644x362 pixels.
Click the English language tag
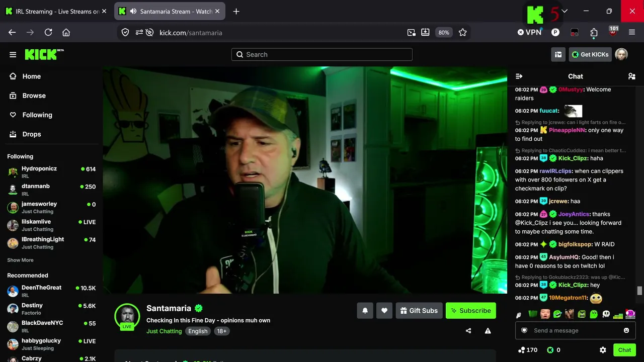[198, 331]
